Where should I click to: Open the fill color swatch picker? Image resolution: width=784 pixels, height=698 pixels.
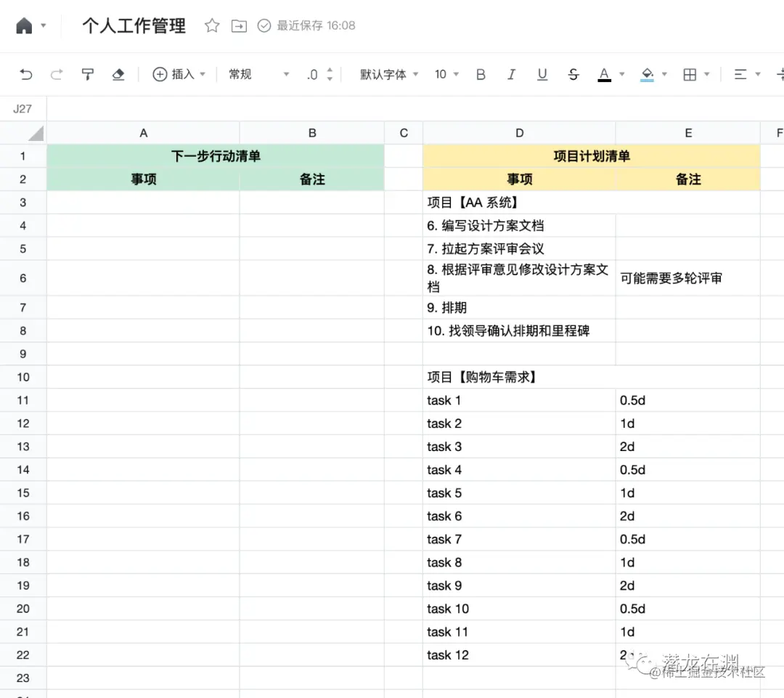pos(649,74)
